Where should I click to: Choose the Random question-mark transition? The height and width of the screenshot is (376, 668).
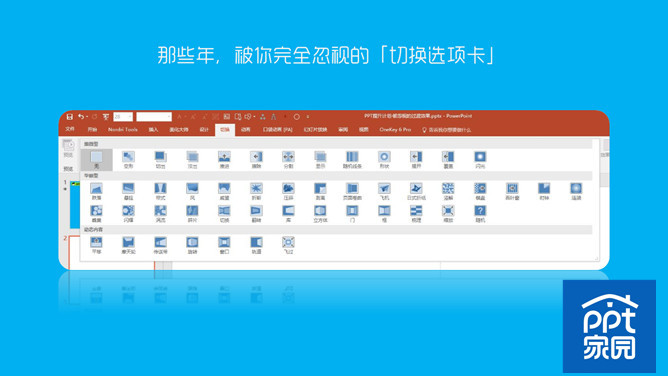[x=480, y=214]
